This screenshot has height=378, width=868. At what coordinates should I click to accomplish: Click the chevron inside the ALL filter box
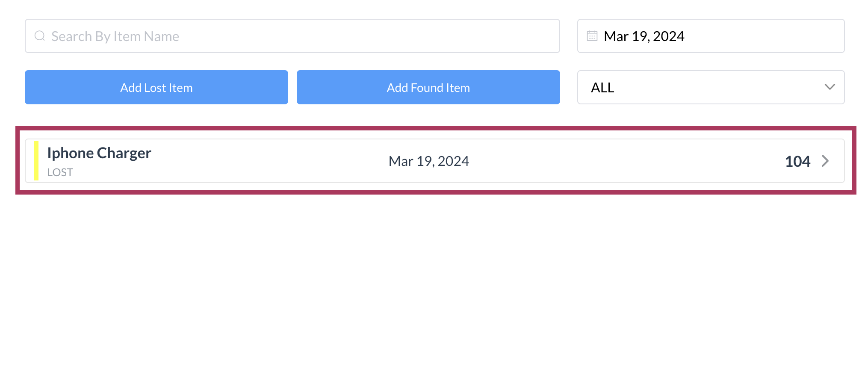tap(830, 87)
